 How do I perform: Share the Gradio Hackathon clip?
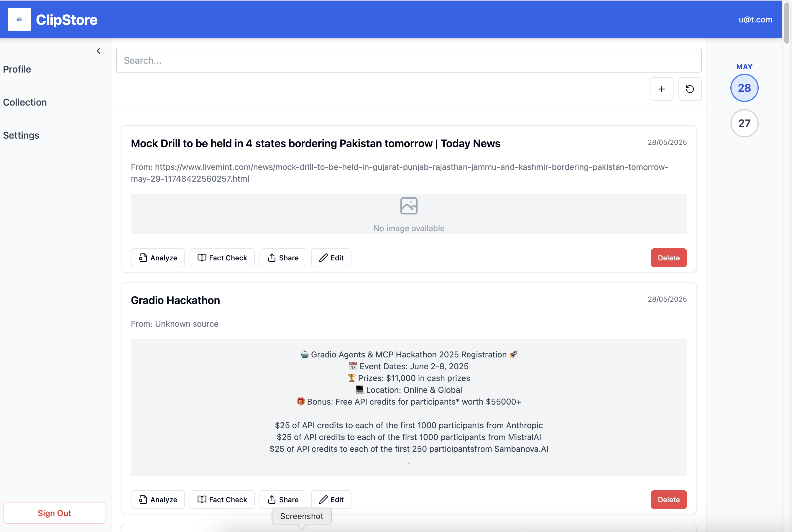click(x=282, y=500)
